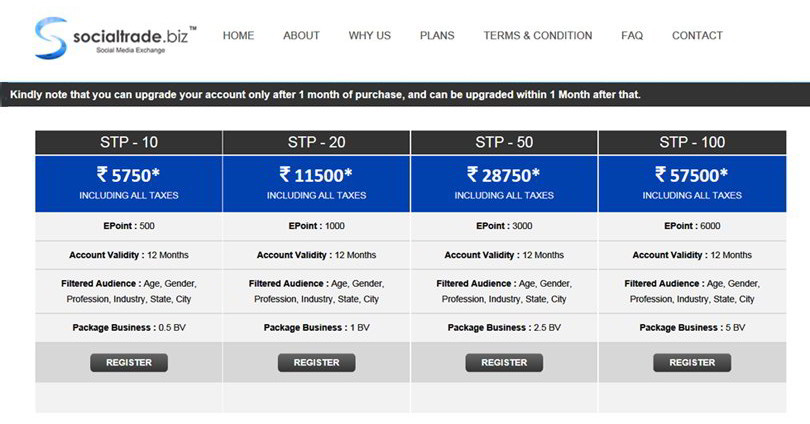The height and width of the screenshot is (424, 810).
Task: Go to the ABOUT page
Action: [301, 36]
